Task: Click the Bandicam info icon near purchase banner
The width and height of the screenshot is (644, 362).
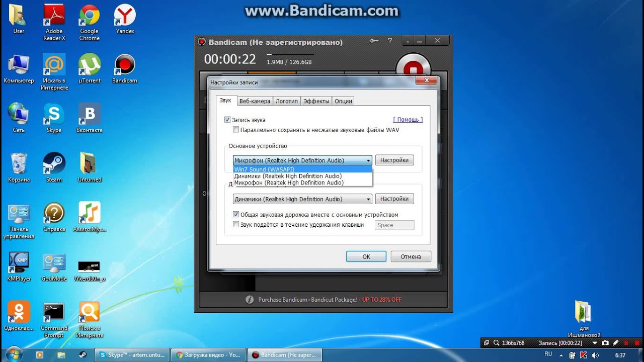Action: [x=250, y=300]
